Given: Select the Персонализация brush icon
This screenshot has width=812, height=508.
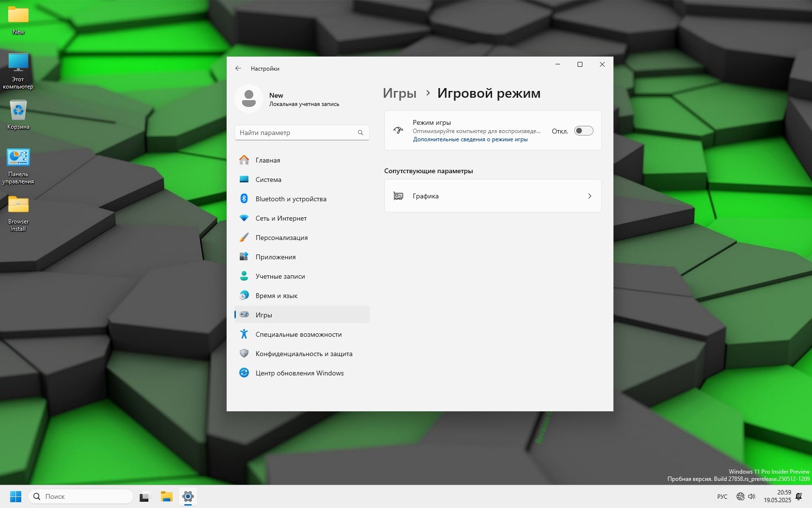Looking at the screenshot, I should click(244, 238).
